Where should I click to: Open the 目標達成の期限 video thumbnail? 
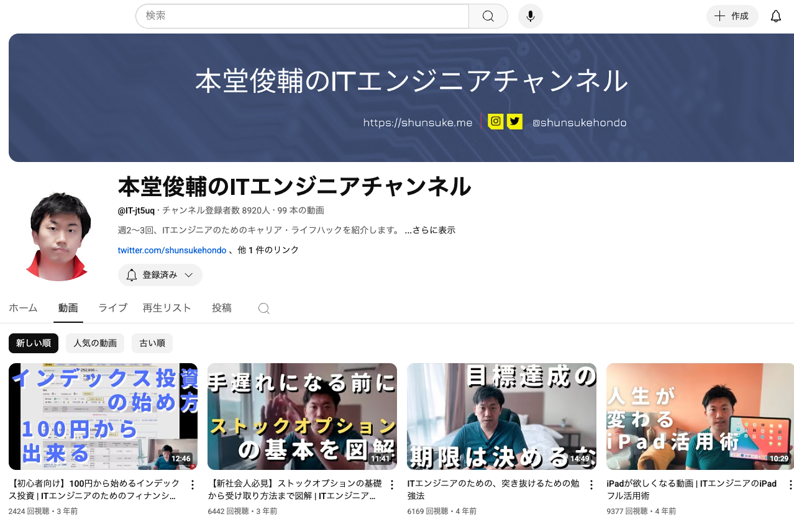[501, 416]
